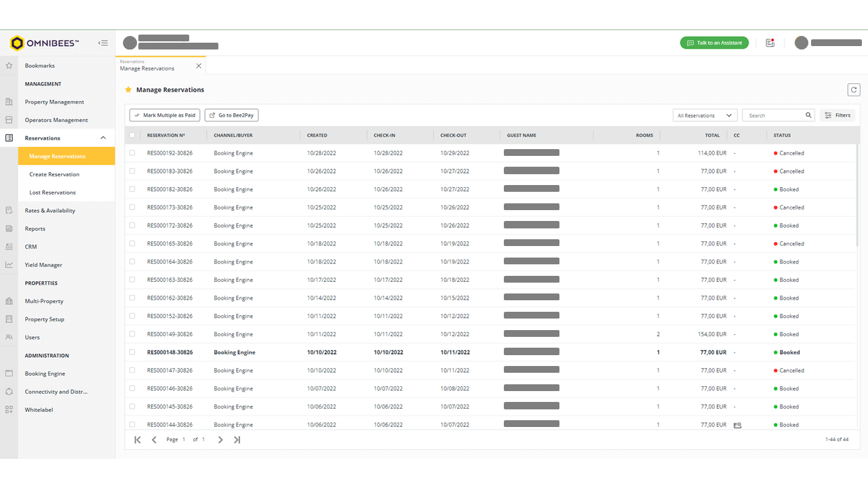Select checkbox for RES000165-30826

[132, 243]
